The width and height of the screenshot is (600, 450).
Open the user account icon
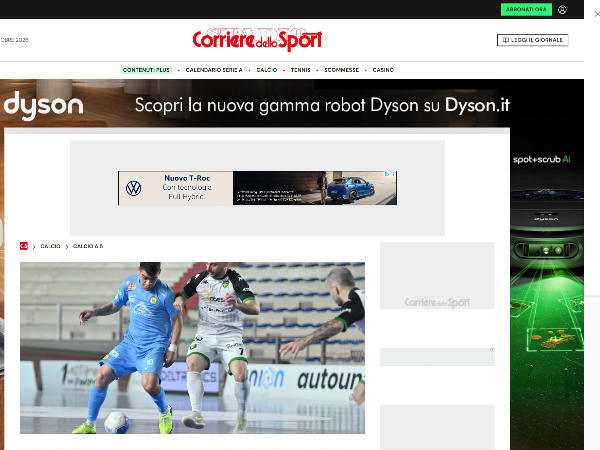coord(562,10)
